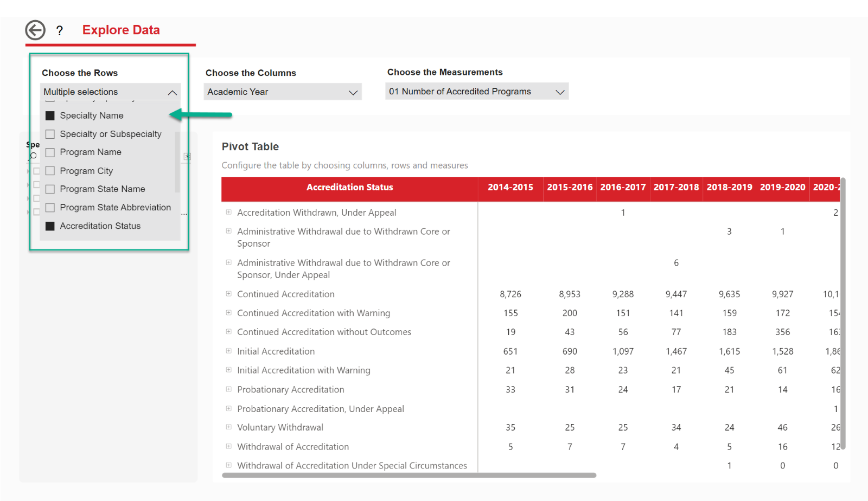
Task: Click the pivot table vertical scrollbar
Action: [x=843, y=313]
